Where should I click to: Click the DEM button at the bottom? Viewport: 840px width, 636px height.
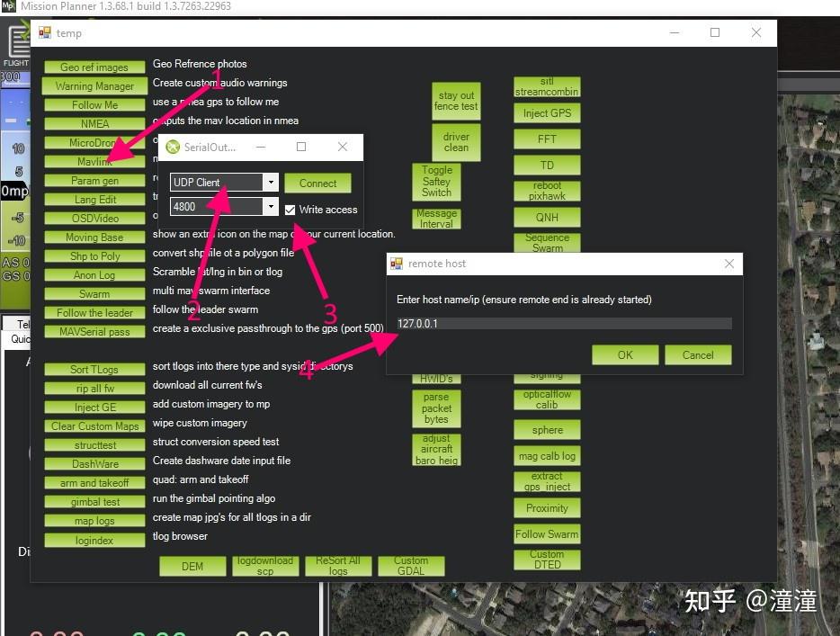(192, 566)
